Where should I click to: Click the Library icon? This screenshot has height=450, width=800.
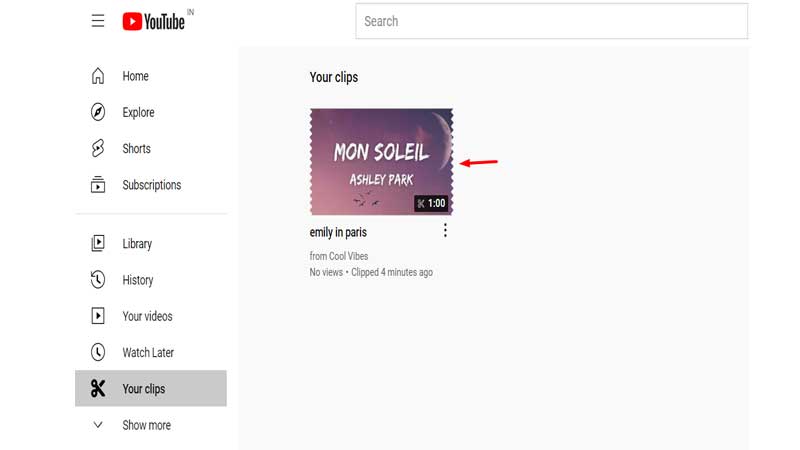(97, 243)
